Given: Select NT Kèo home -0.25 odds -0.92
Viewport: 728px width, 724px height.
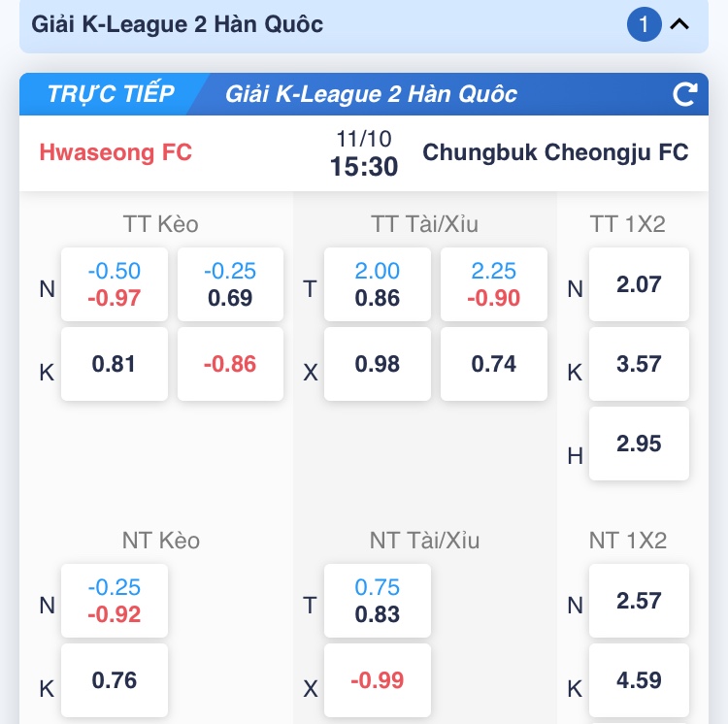Looking at the screenshot, I should [x=115, y=601].
